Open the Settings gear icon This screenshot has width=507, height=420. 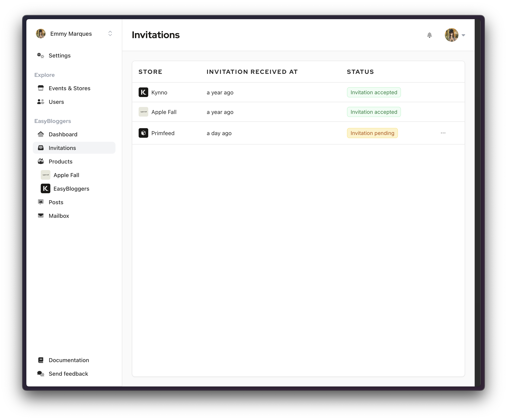[41, 55]
